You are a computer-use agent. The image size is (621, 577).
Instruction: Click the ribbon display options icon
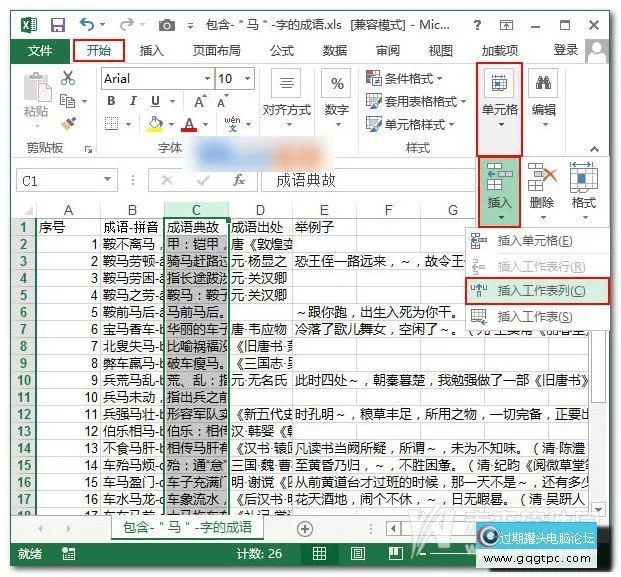coord(506,25)
